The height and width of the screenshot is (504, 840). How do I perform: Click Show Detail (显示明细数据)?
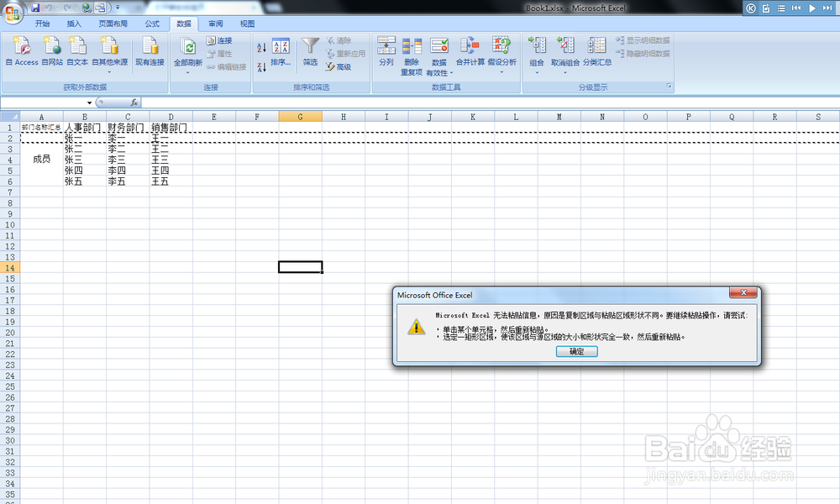click(643, 40)
